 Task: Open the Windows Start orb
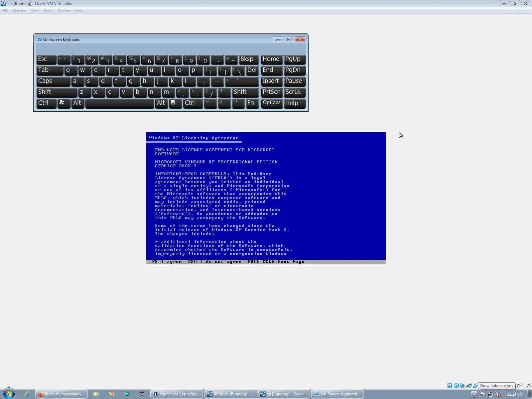pos(9,394)
